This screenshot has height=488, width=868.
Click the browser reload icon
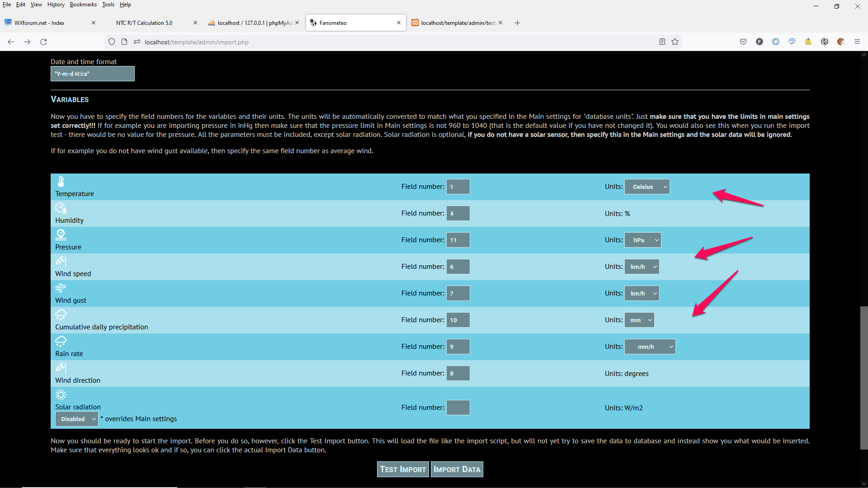click(43, 42)
